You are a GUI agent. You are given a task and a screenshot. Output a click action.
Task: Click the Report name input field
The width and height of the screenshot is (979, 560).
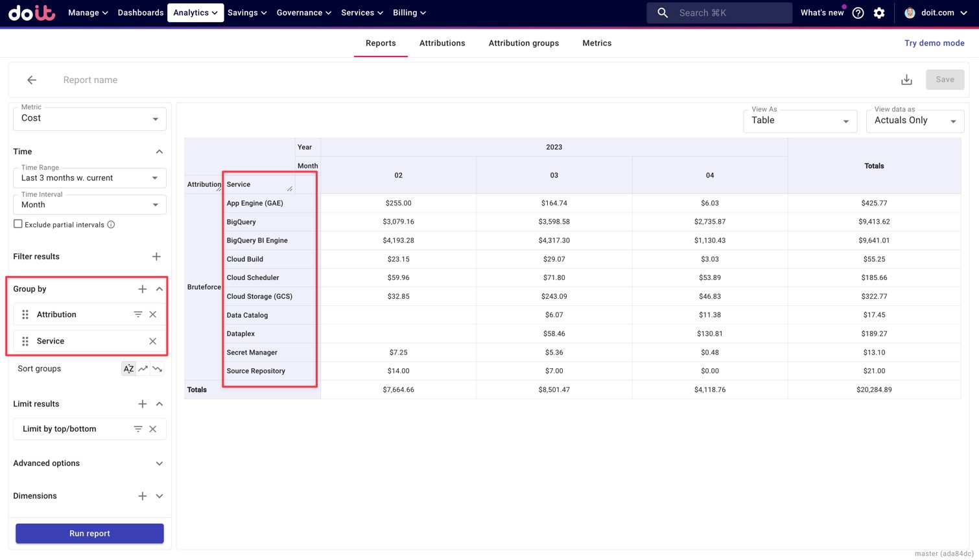pos(259,80)
